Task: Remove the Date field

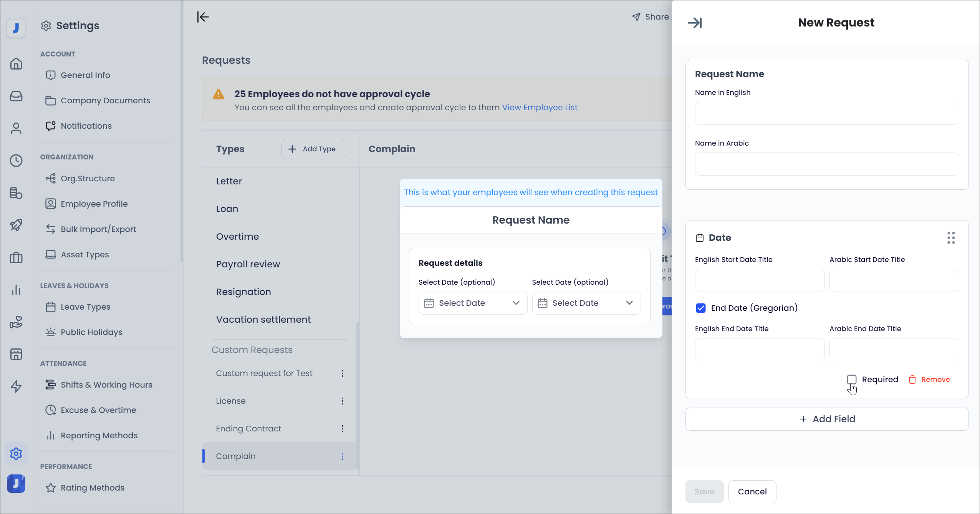Action: click(x=929, y=380)
